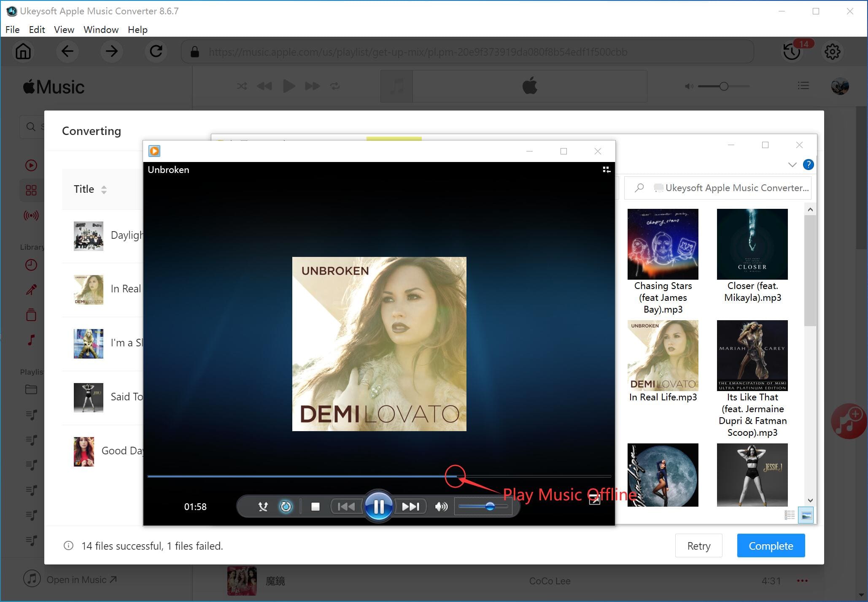Go to previous track in player
The height and width of the screenshot is (602, 868).
(346, 506)
